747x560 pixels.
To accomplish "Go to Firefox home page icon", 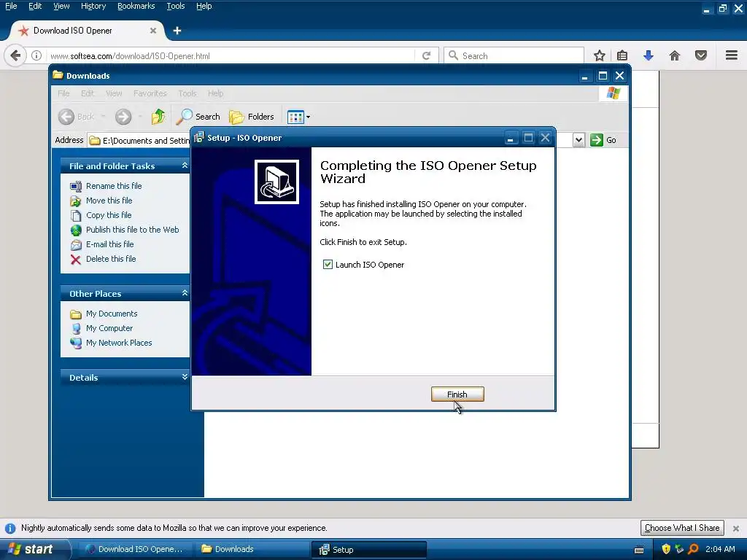I will 675,55.
